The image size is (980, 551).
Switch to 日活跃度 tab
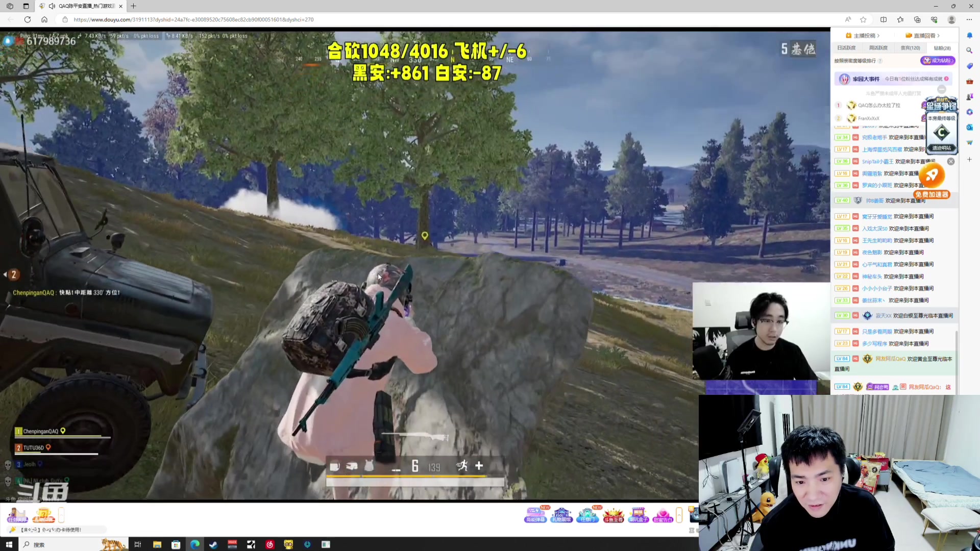pyautogui.click(x=846, y=48)
